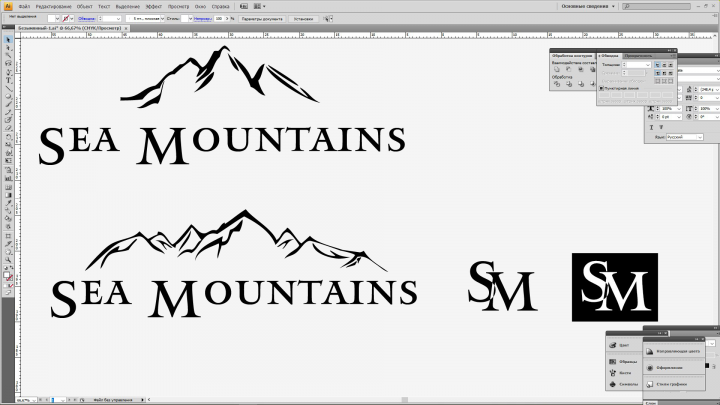Image resolution: width=720 pixels, height=405 pixels.
Task: Select the Artboard tool
Action: tap(8, 236)
